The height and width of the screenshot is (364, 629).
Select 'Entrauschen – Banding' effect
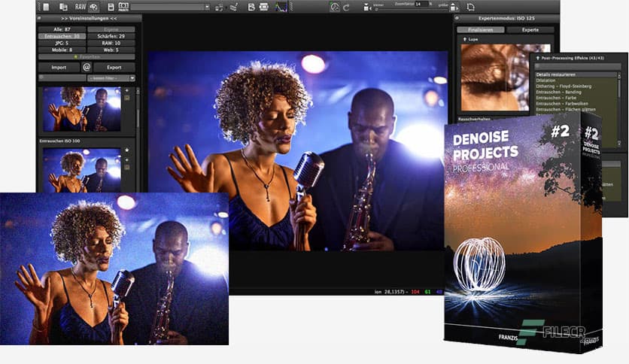click(x=576, y=92)
